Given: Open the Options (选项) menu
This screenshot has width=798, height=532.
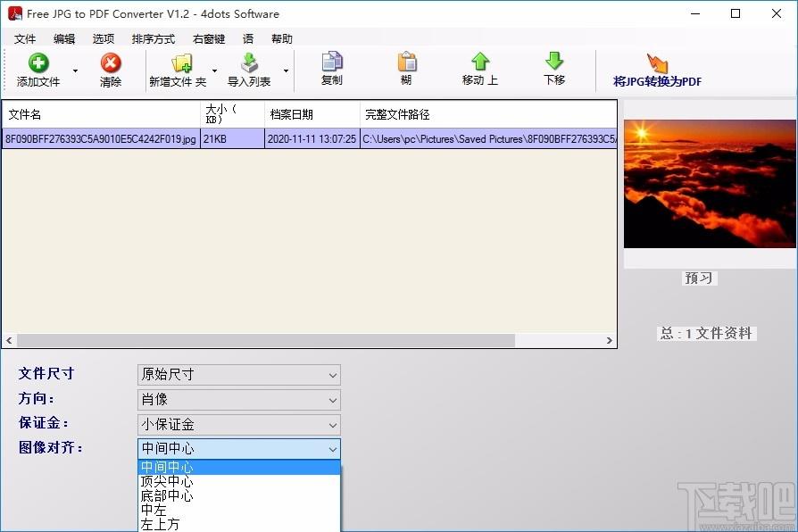Looking at the screenshot, I should point(104,39).
